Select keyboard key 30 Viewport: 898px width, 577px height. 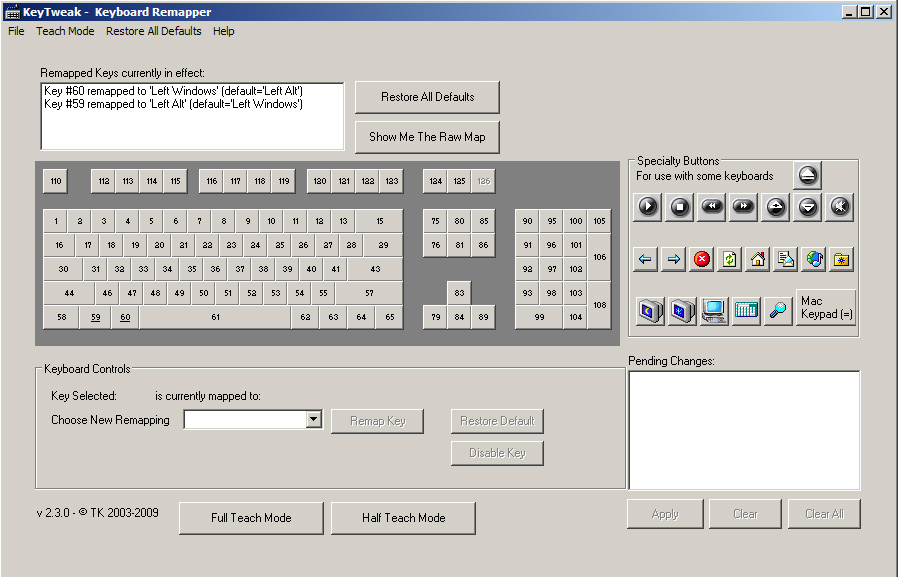point(63,269)
